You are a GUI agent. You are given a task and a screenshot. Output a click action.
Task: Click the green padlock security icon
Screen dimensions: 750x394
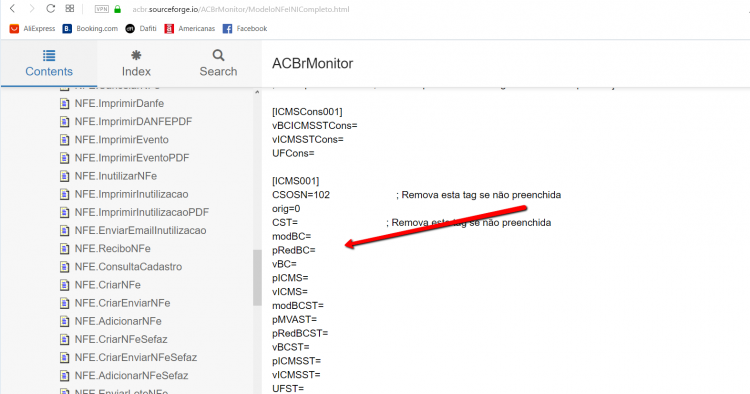coord(118,9)
